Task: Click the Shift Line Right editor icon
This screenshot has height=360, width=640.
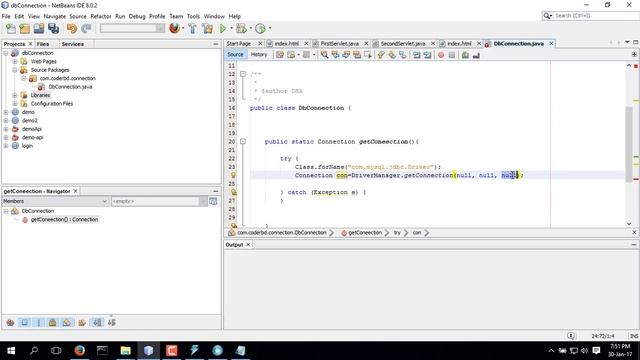Action: coord(427,55)
